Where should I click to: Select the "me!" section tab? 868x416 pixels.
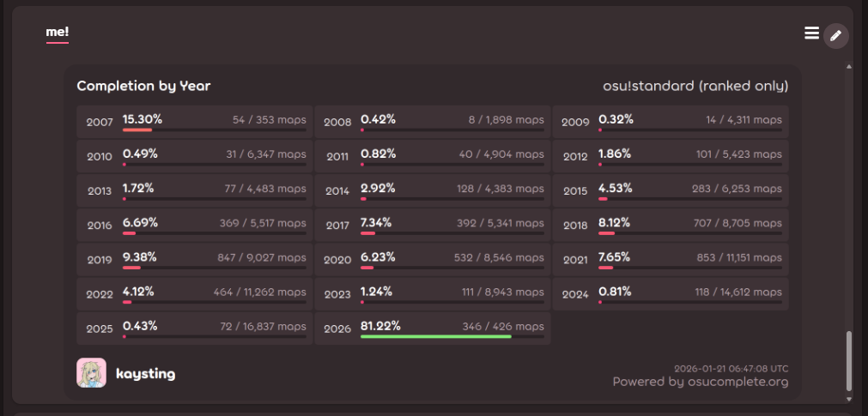58,33
